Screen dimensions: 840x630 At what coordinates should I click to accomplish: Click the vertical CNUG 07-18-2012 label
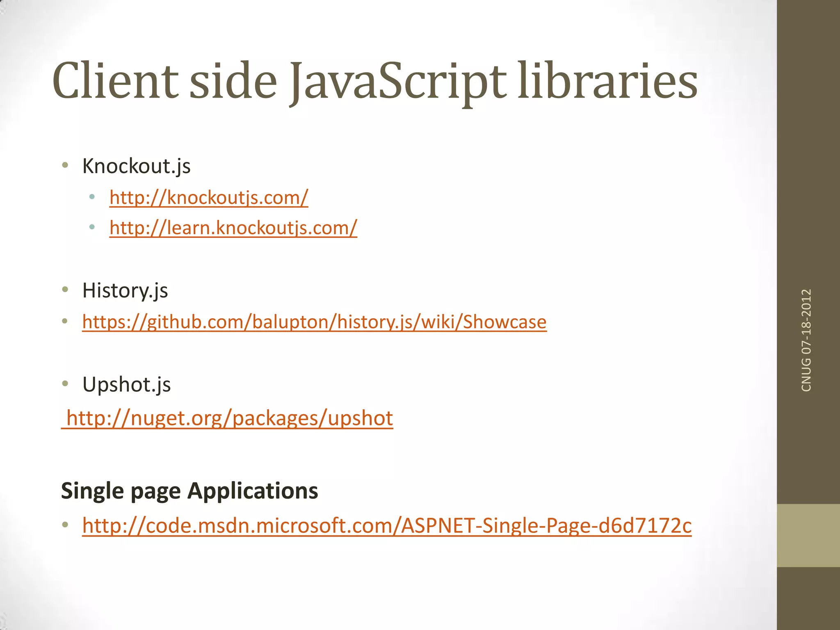click(x=806, y=340)
